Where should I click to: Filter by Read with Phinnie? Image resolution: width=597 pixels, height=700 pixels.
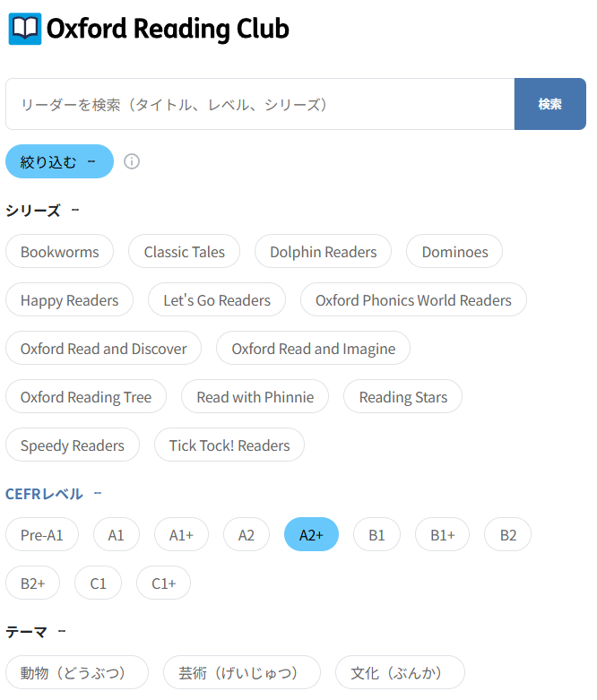point(255,396)
